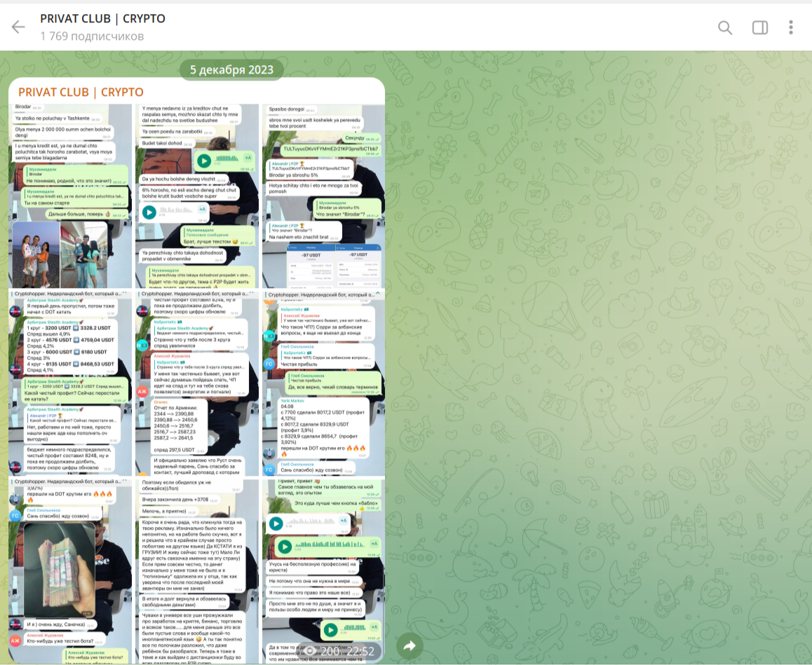Toggle the right sidebar panel icon

tap(759, 27)
